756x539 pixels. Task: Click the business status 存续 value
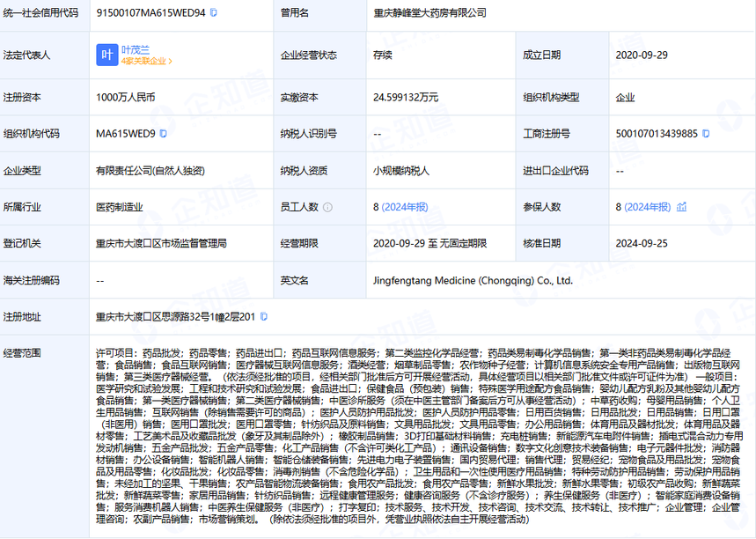pos(383,55)
